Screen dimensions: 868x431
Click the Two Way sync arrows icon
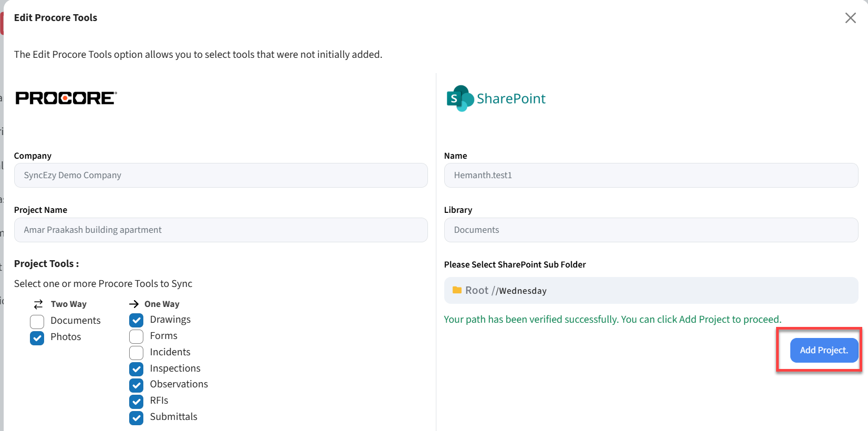(x=38, y=304)
